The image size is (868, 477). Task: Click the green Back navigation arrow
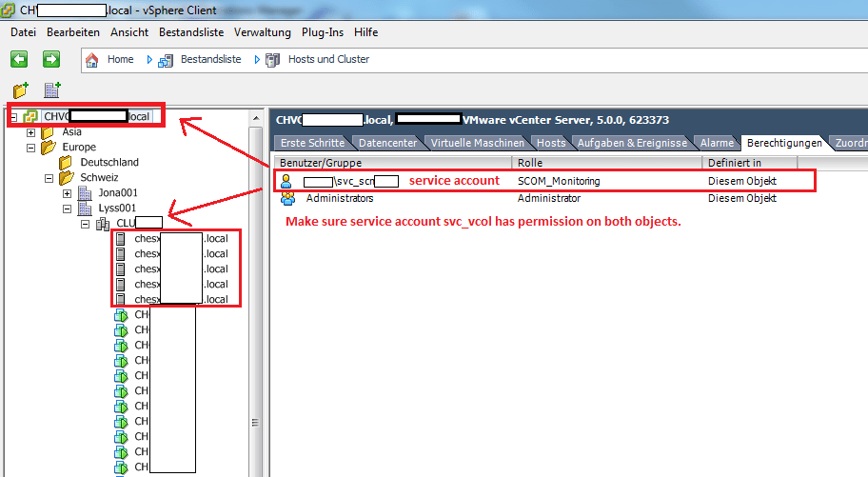tap(19, 59)
